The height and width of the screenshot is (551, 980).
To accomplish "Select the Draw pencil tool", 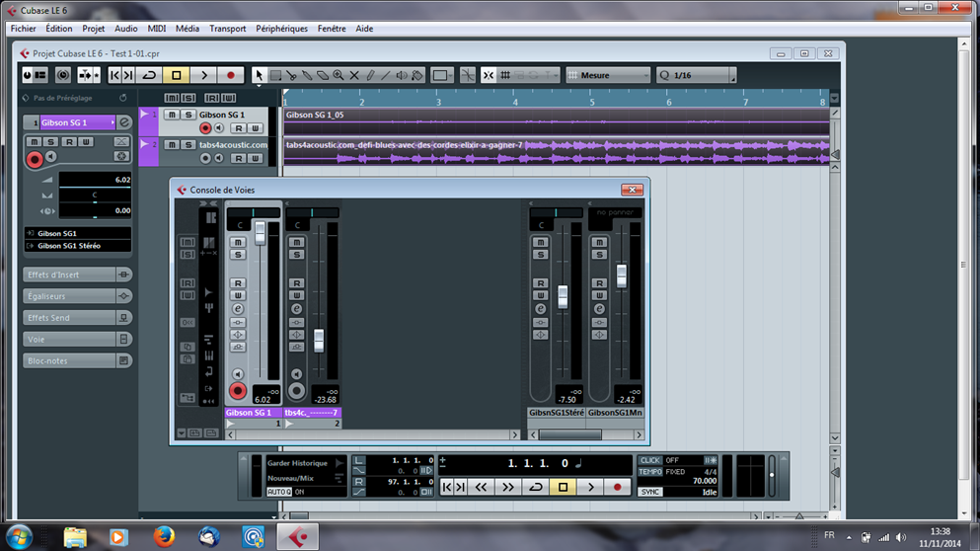I will pyautogui.click(x=370, y=75).
